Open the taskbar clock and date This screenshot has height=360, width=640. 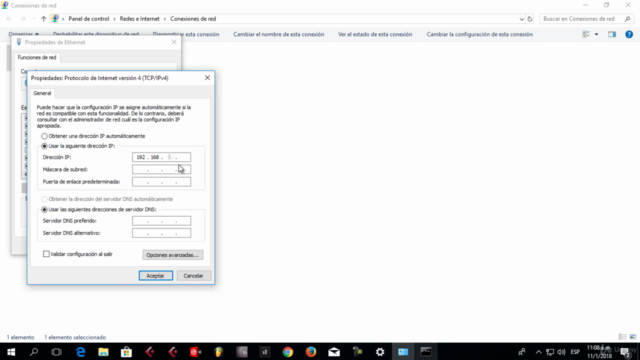[x=599, y=352]
